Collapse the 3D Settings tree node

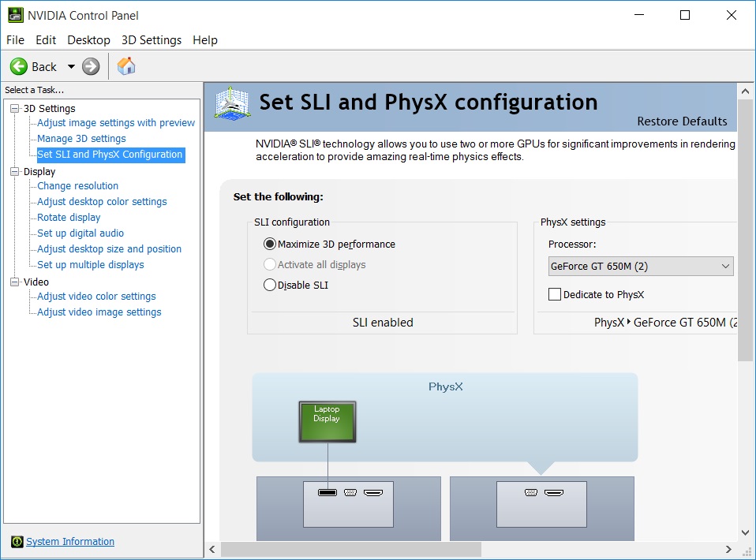click(x=15, y=108)
